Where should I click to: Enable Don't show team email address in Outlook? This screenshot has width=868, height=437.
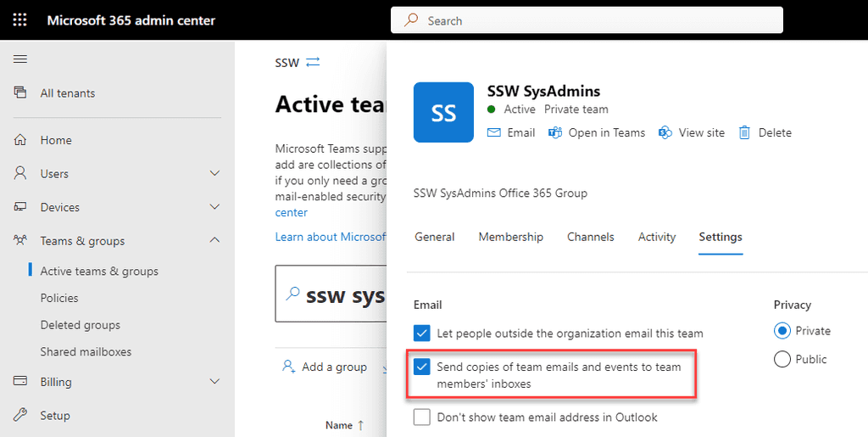(x=421, y=417)
